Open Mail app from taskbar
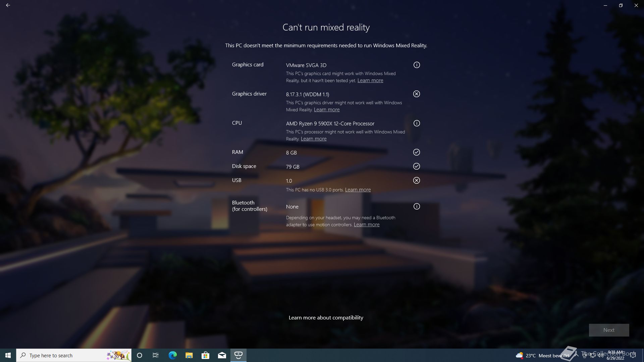The image size is (644, 362). [x=222, y=355]
